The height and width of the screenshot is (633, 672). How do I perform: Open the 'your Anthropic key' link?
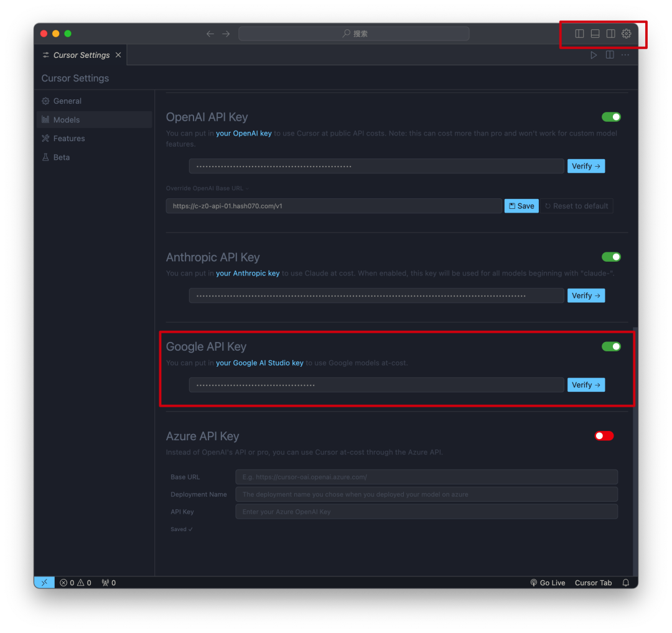[248, 273]
